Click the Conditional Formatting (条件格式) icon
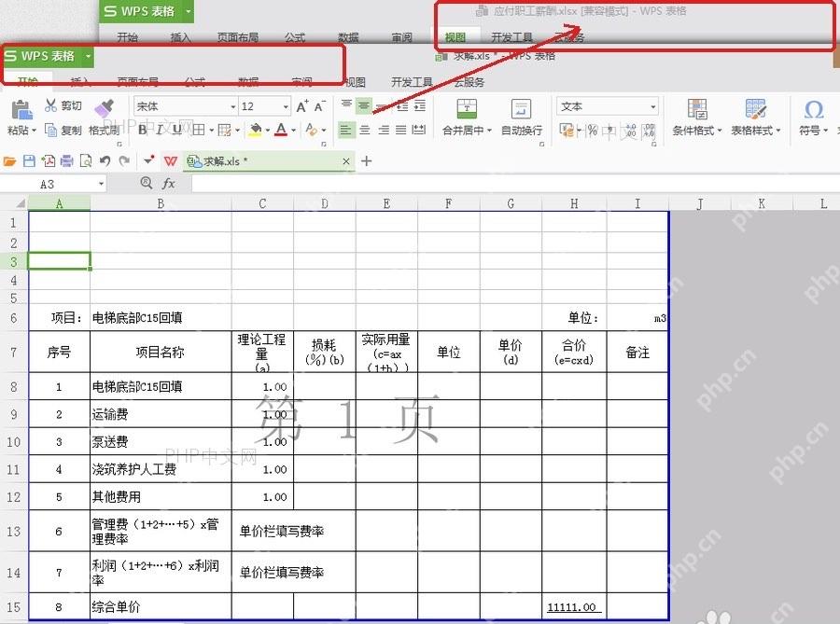Screen dimensions: 840x624 [697, 109]
